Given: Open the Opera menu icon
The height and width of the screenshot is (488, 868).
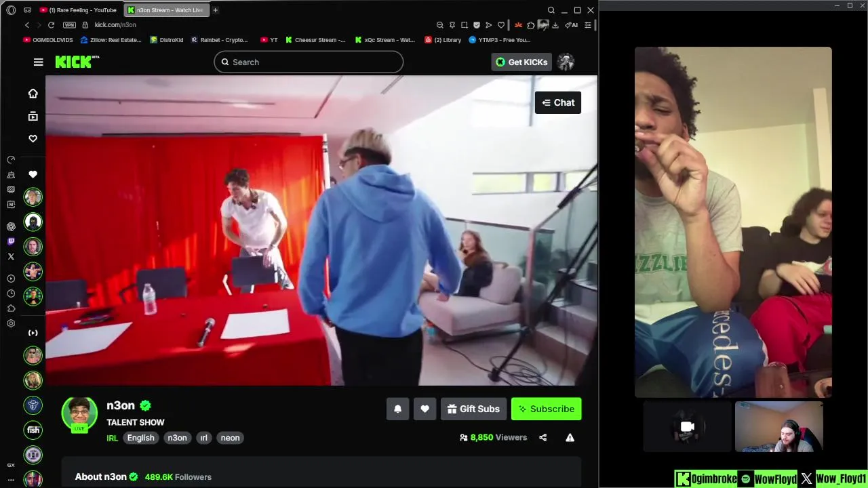Looking at the screenshot, I should [x=11, y=10].
